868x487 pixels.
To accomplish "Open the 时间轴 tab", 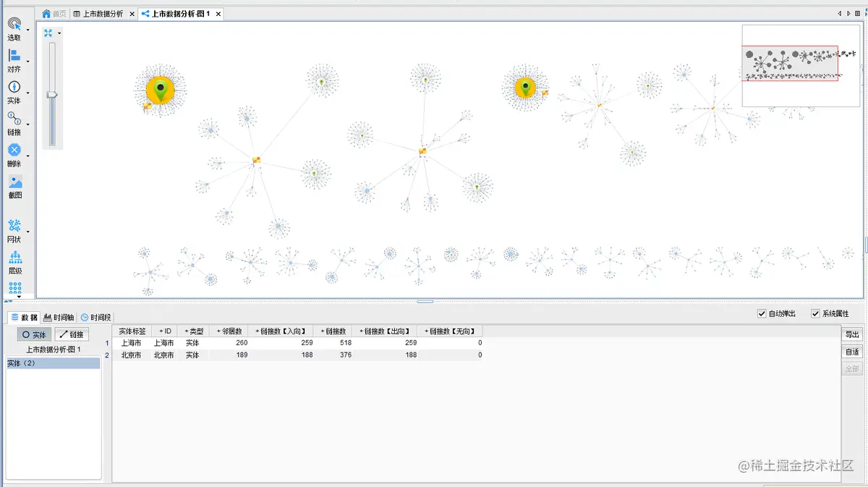I will click(x=59, y=317).
